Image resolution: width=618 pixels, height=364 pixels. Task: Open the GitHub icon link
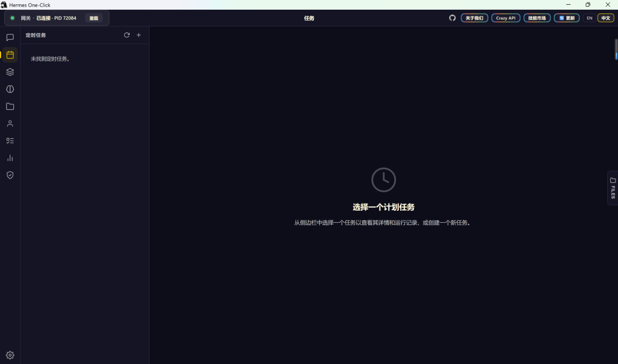[452, 18]
